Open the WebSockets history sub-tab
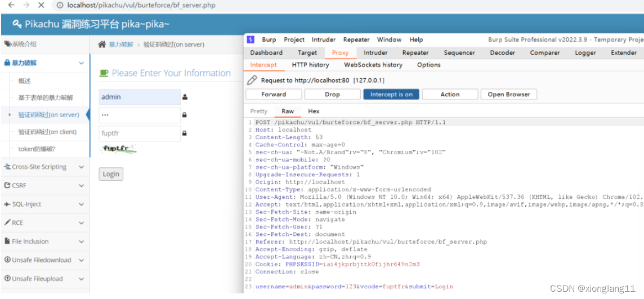Image resolution: width=644 pixels, height=299 pixels. pyautogui.click(x=373, y=65)
